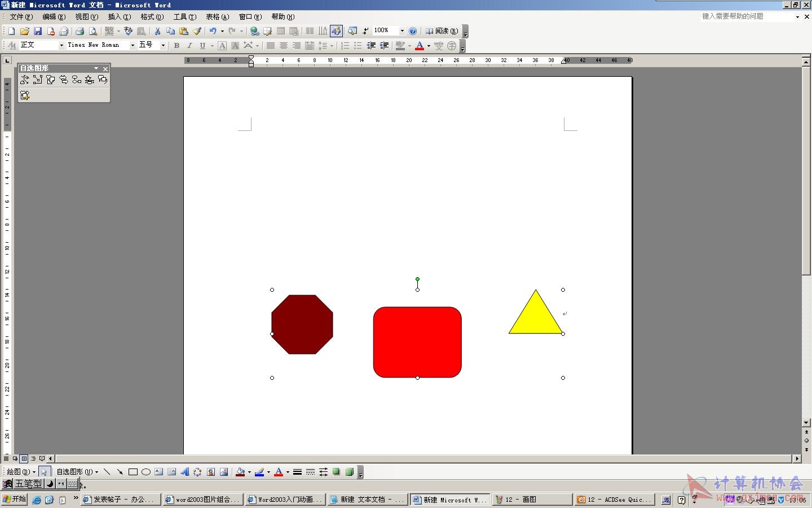
Task: Open the 文件 File menu
Action: tap(21, 17)
